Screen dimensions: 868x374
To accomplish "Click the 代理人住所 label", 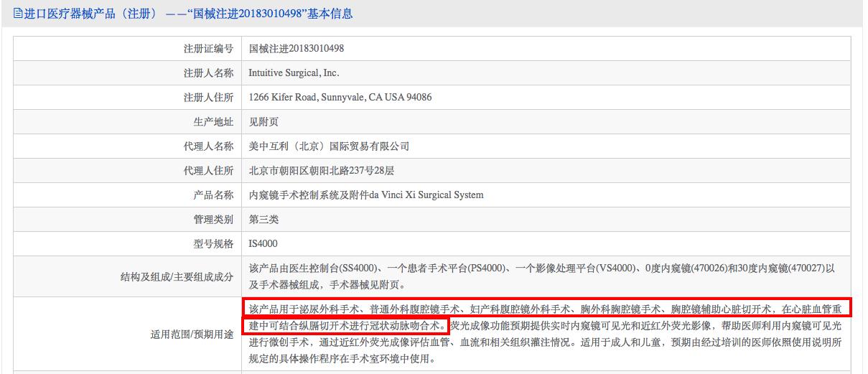I will [x=208, y=171].
